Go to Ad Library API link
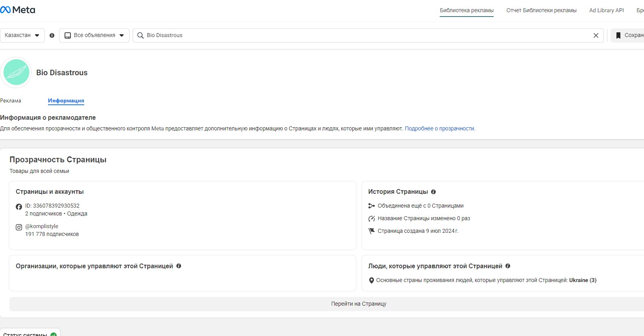644x336 pixels. pos(606,11)
